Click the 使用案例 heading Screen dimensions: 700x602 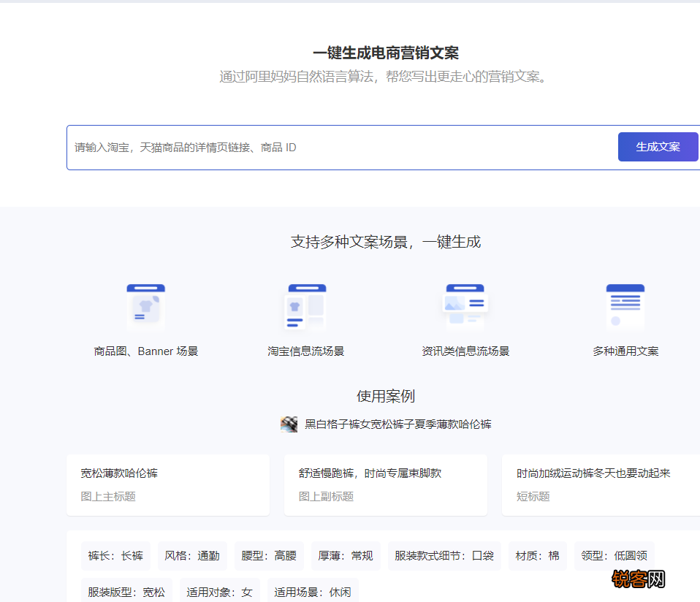click(386, 396)
